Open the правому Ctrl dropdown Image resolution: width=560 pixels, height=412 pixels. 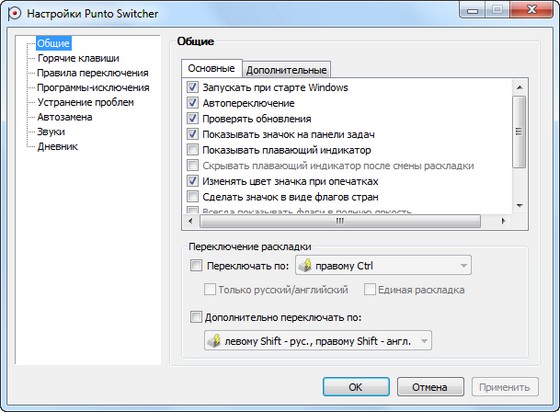[x=383, y=265]
